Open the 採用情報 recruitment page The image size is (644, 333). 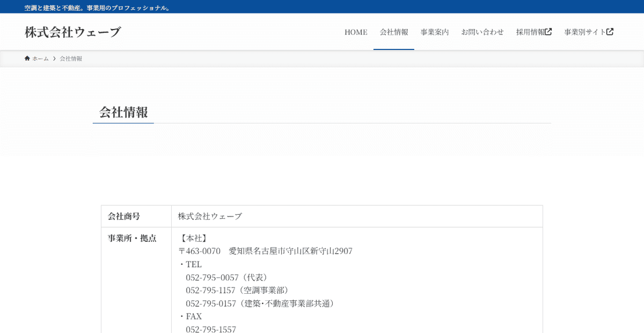pyautogui.click(x=530, y=31)
